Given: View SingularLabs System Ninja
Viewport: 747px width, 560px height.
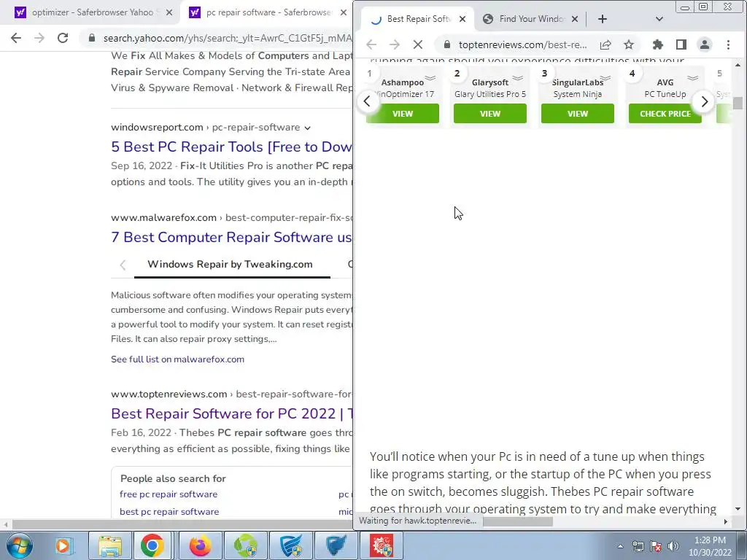Looking at the screenshot, I should coord(578,114).
